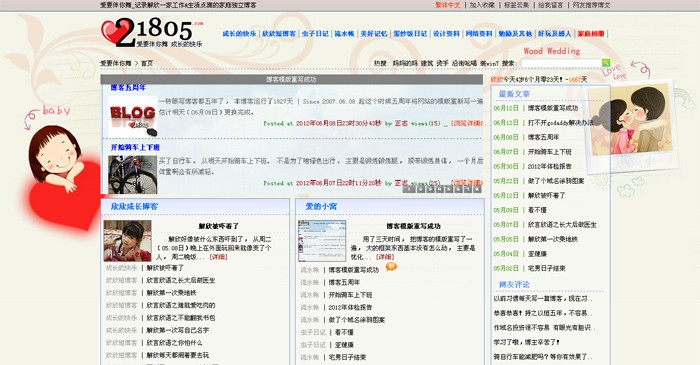Open the 开始骑车上下班 post title

click(135, 147)
